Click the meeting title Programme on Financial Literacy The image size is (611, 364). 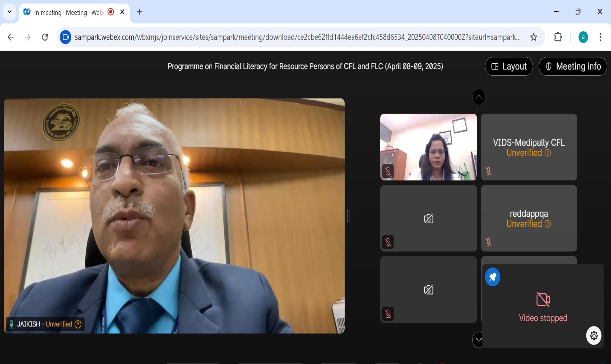tap(305, 66)
